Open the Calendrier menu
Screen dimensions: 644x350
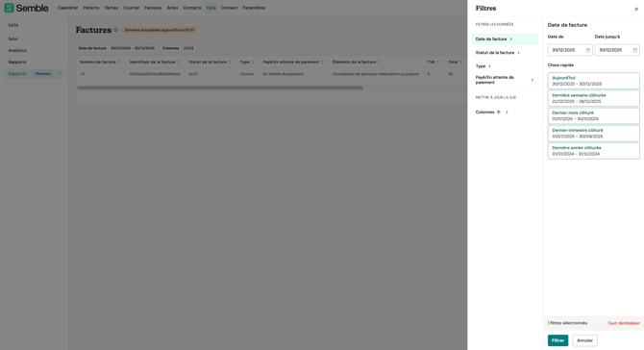pyautogui.click(x=68, y=8)
